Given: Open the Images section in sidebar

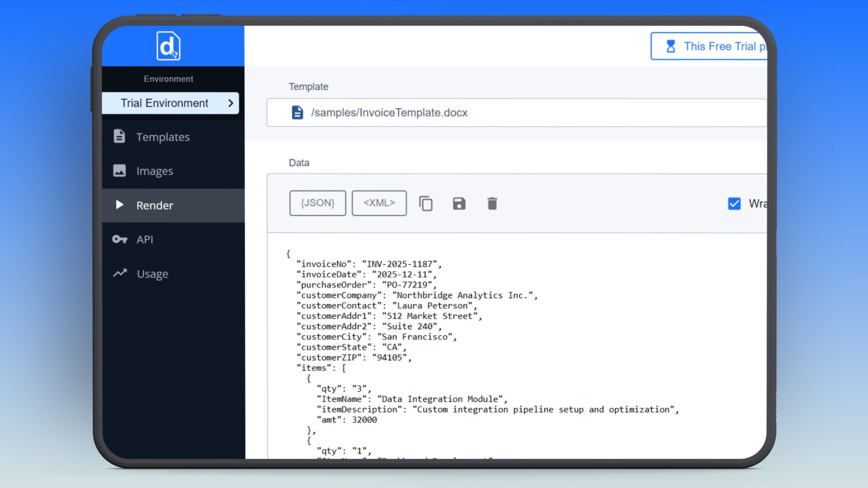Looking at the screenshot, I should 155,171.
